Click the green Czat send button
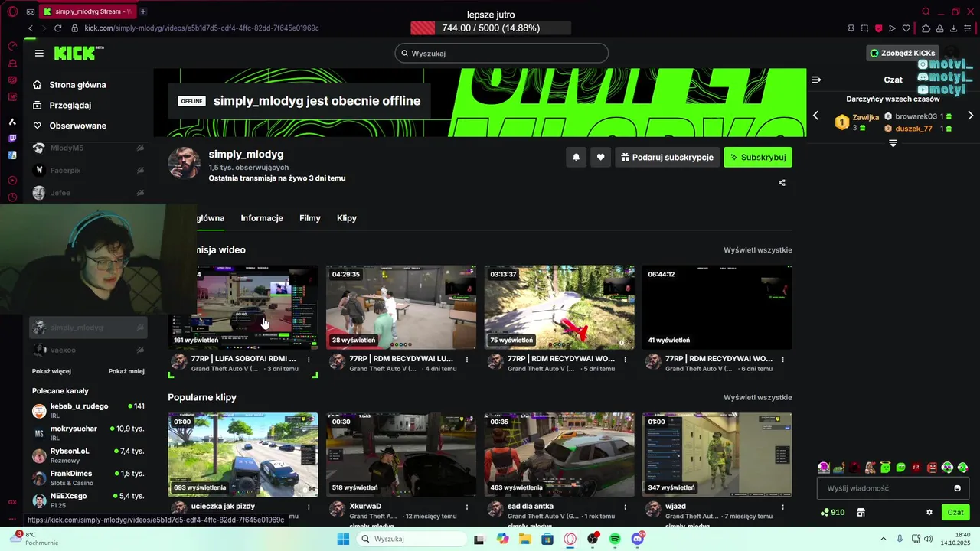 (x=955, y=513)
